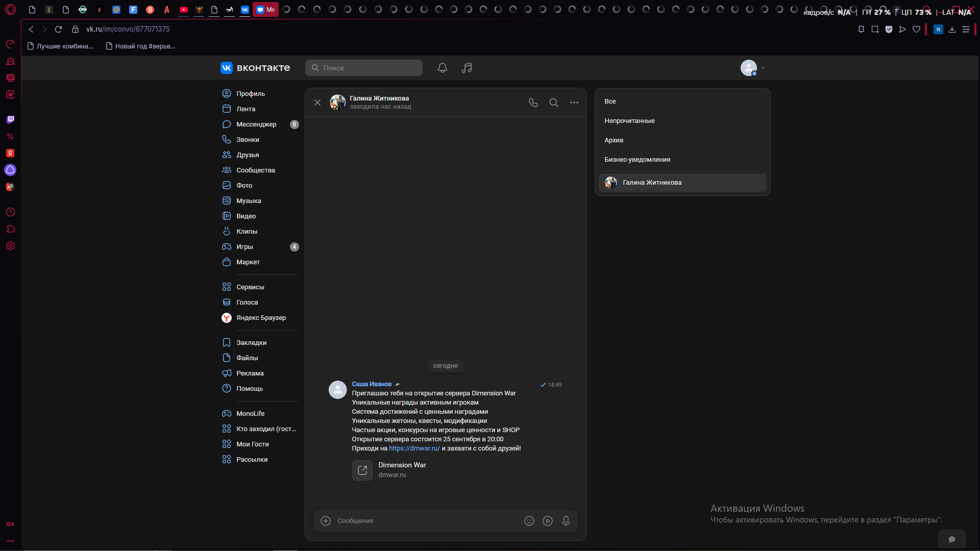Screen dimensions: 980x551
Task: Close the current chat with X icon
Action: coord(317,103)
